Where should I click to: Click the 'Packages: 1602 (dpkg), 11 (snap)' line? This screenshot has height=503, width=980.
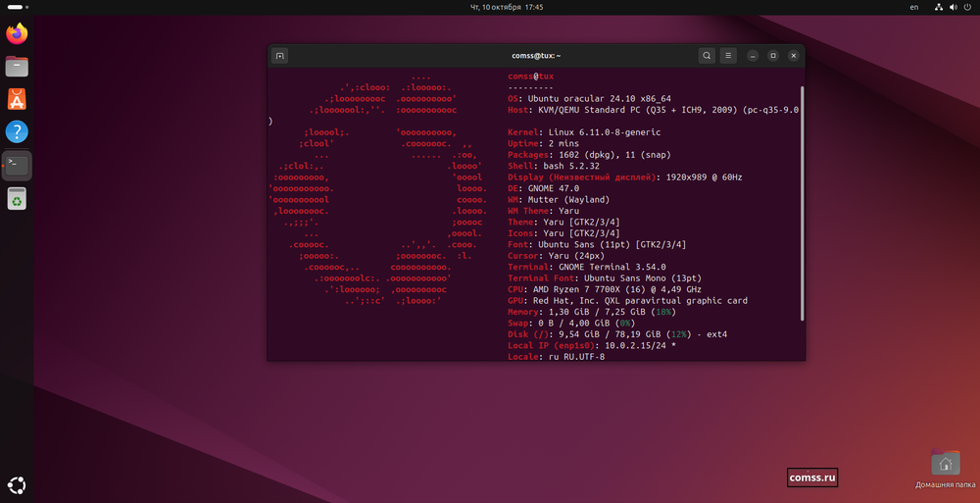(589, 155)
